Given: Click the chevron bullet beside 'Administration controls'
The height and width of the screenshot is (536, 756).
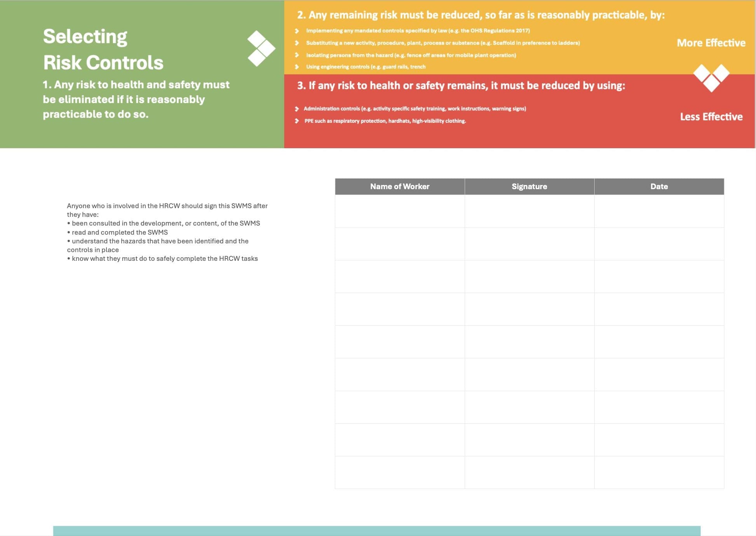Looking at the screenshot, I should point(297,109).
